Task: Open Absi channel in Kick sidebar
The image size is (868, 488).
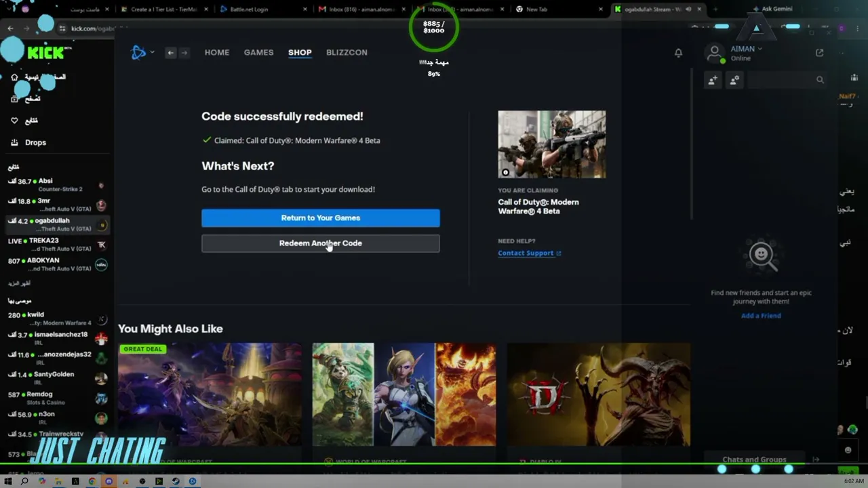Action: pos(58,185)
